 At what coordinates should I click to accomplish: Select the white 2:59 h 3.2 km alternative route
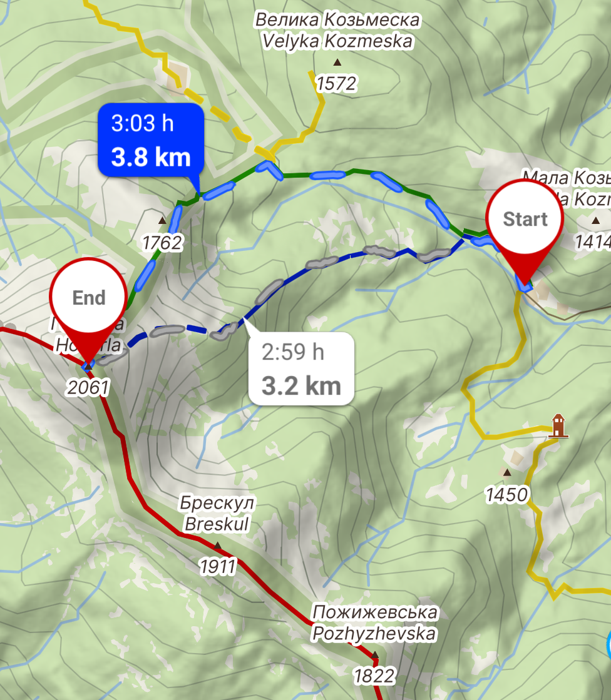[x=302, y=368]
